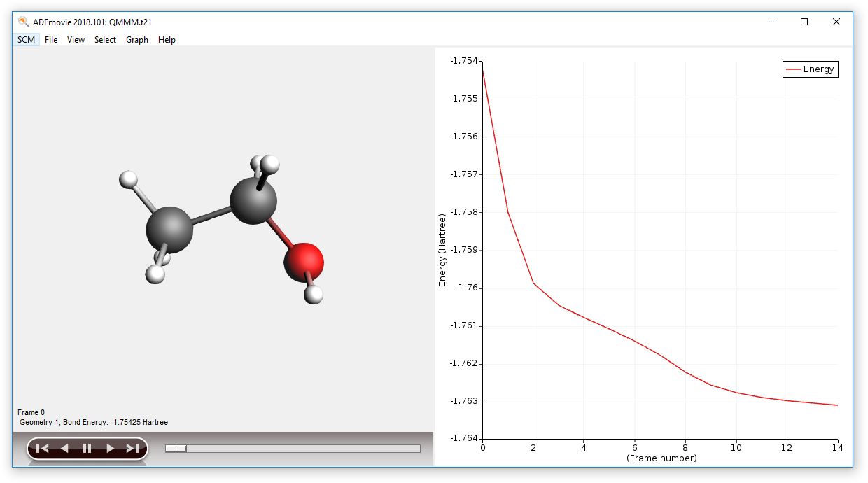Jump to the first frame

coord(42,449)
